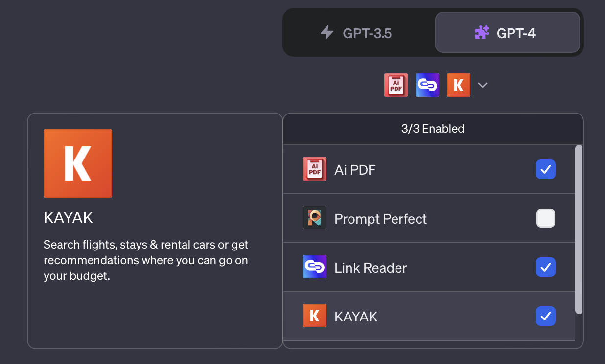Enable the Prompt Perfect plugin checkbox

pyautogui.click(x=545, y=218)
